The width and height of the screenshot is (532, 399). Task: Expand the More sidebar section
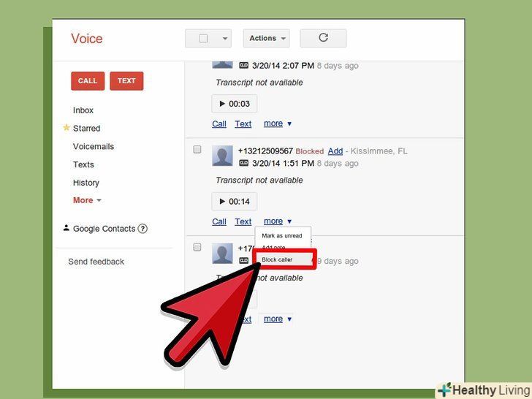click(87, 200)
